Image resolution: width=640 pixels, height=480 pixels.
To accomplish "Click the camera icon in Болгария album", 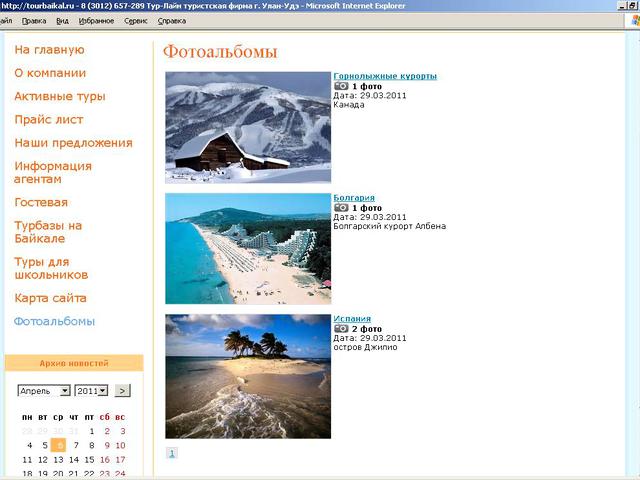I will pos(341,208).
